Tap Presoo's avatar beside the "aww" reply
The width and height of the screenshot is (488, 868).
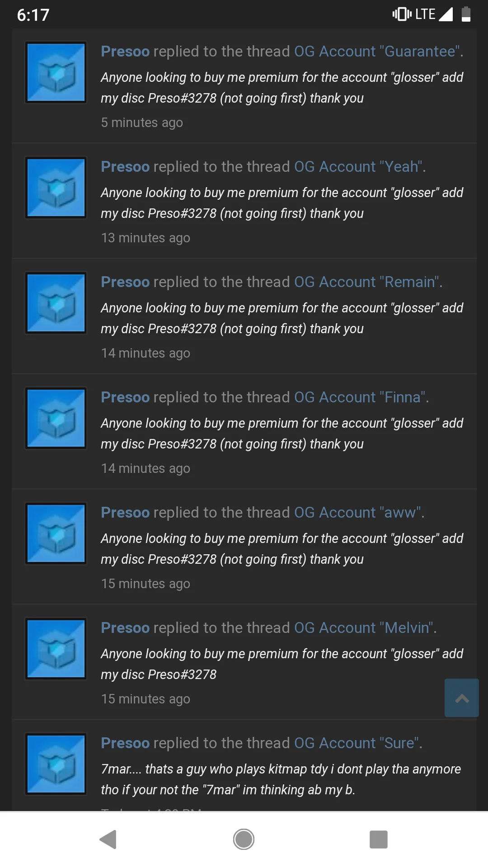point(56,533)
